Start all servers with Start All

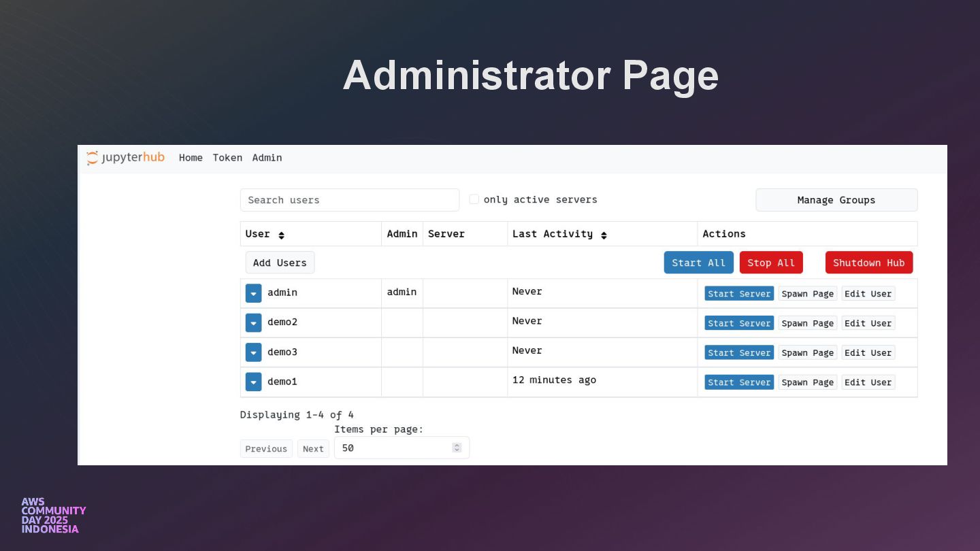point(699,263)
